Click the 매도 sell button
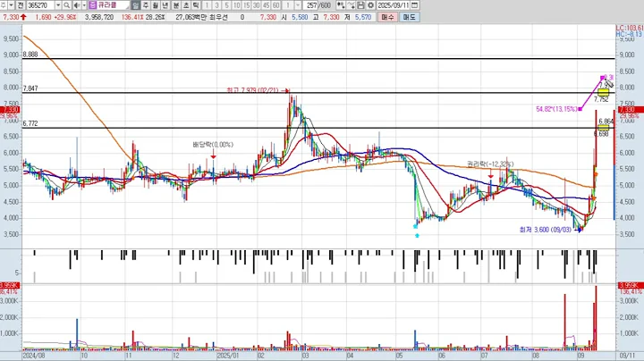The image size is (644, 361). (x=409, y=17)
